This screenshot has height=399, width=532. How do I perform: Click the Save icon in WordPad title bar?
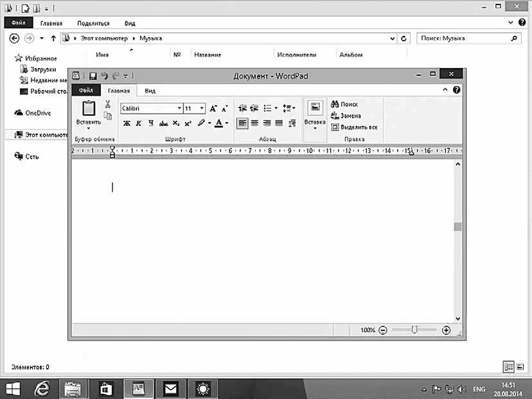click(93, 76)
